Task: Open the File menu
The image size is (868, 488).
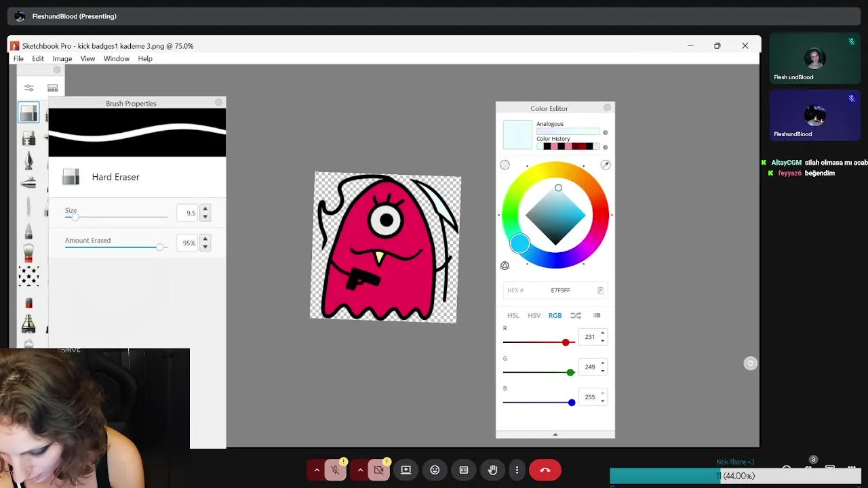Action: click(x=18, y=59)
